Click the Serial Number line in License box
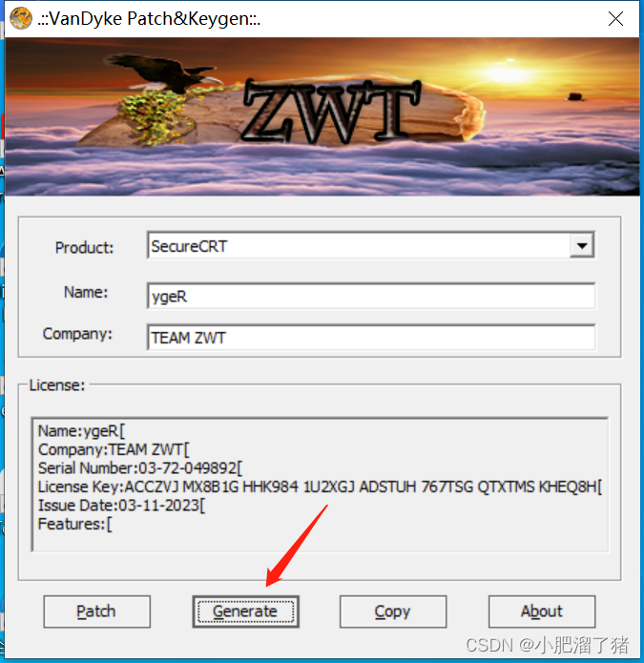Viewport: 644px width, 663px height. [140, 468]
